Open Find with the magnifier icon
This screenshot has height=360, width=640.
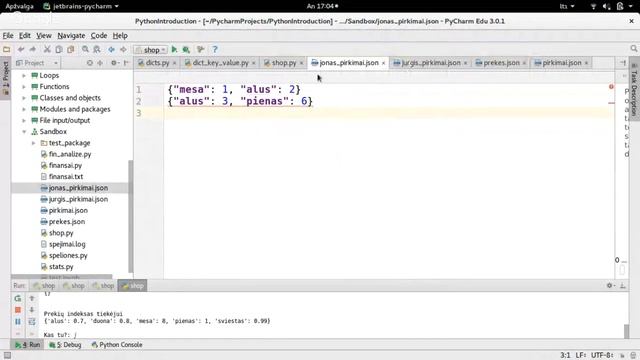(85, 49)
